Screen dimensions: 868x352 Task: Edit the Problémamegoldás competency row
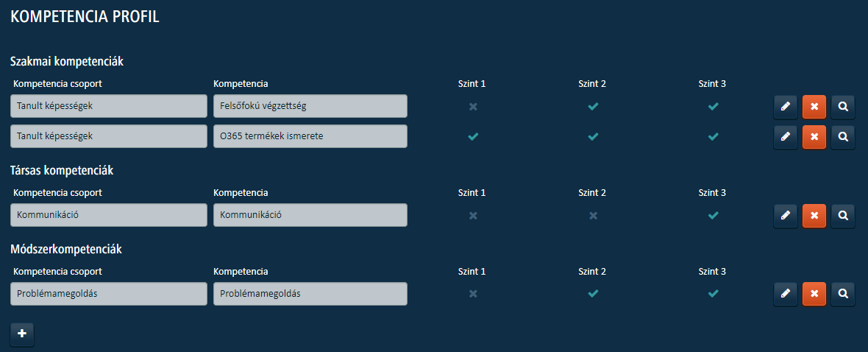click(x=785, y=294)
